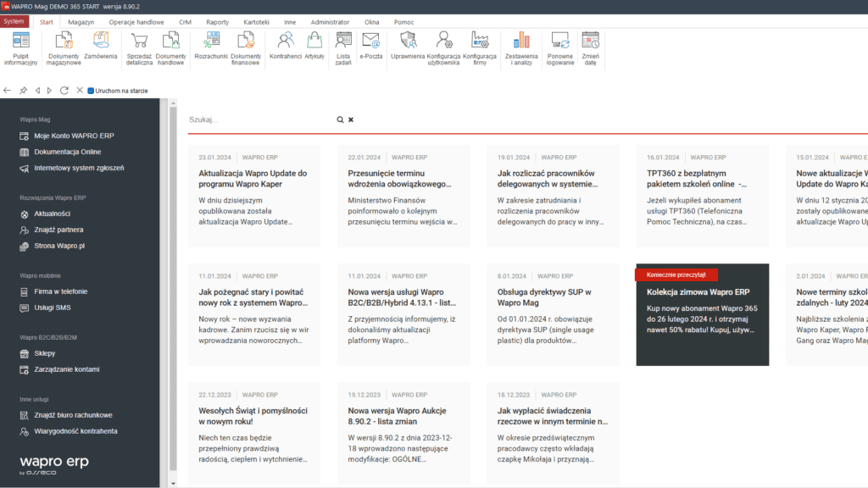
Task: Open Zestawienia i analizy chart icon
Action: [519, 48]
